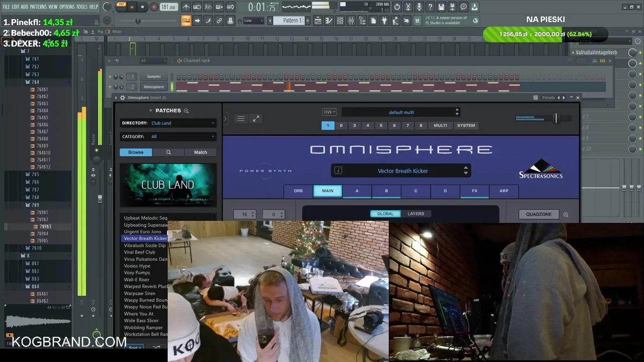Click the Omnisphere channel button

[x=154, y=87]
